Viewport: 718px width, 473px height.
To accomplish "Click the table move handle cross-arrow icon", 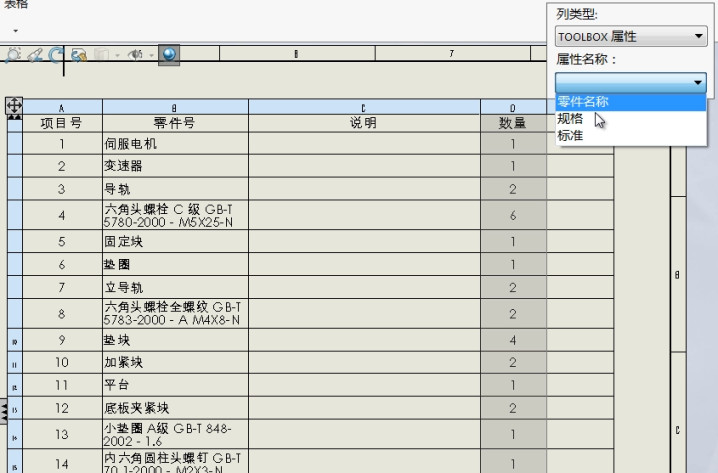I will (x=14, y=106).
